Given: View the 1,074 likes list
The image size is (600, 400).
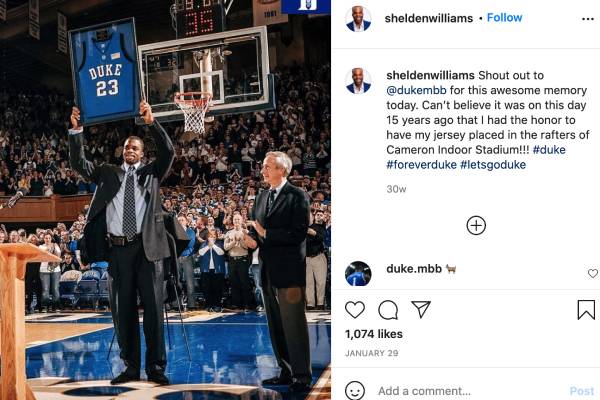Looking at the screenshot, I should [x=373, y=334].
